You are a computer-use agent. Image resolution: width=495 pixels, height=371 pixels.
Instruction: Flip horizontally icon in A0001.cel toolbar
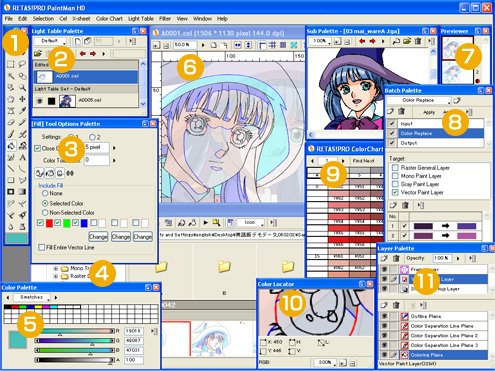(237, 45)
